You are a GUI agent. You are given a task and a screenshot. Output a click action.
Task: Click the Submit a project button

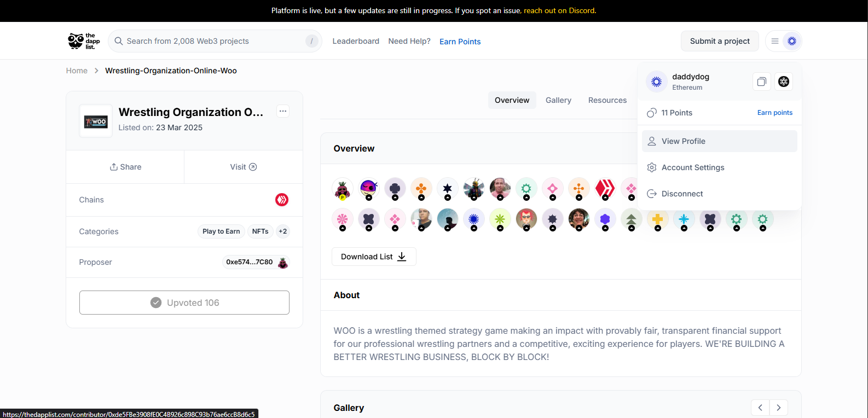[720, 41]
